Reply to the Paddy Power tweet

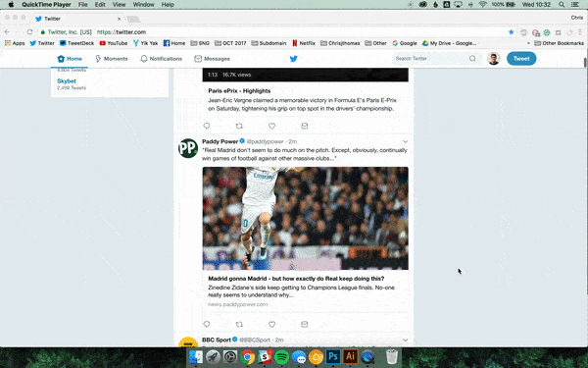tap(206, 324)
